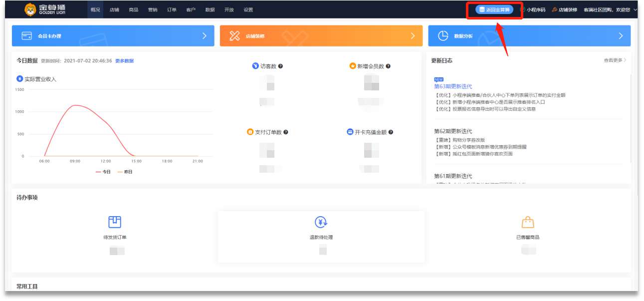This screenshot has height=301, width=644.
Task: Click the 数据分析 pie chart icon
Action: (443, 36)
